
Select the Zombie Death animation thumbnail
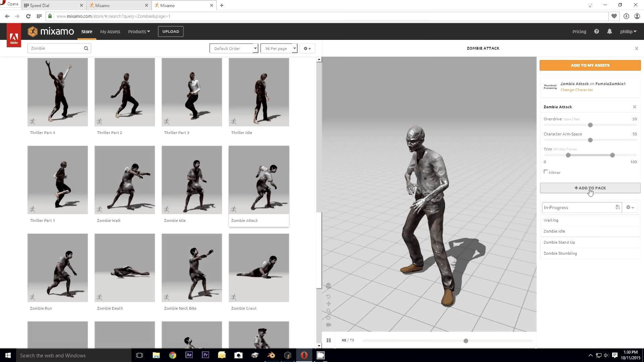(x=125, y=268)
